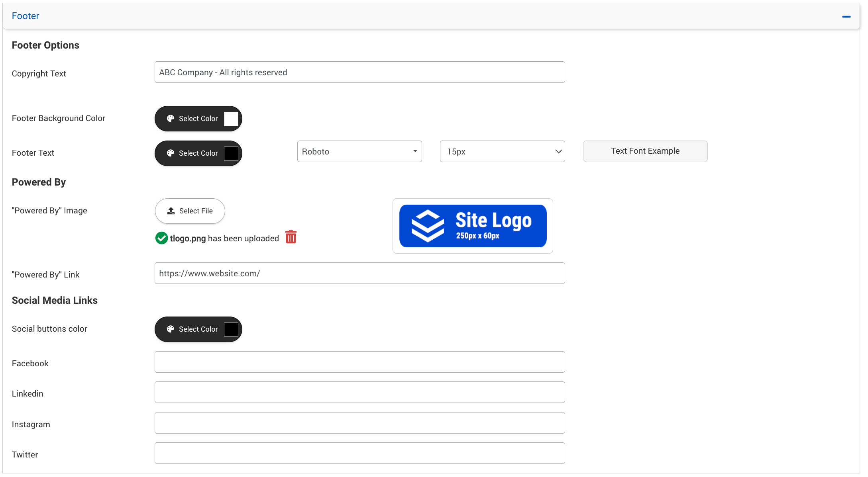Click the Copyright Text input field

point(359,72)
